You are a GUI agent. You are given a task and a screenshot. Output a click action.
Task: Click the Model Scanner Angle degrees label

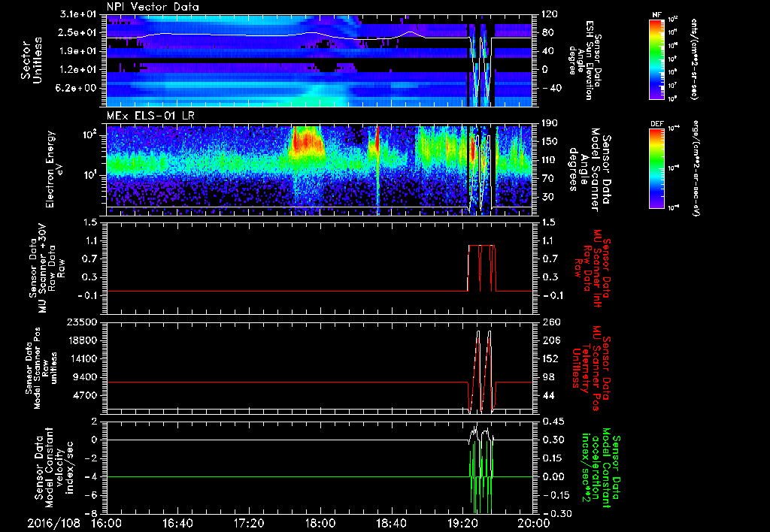tap(590, 170)
